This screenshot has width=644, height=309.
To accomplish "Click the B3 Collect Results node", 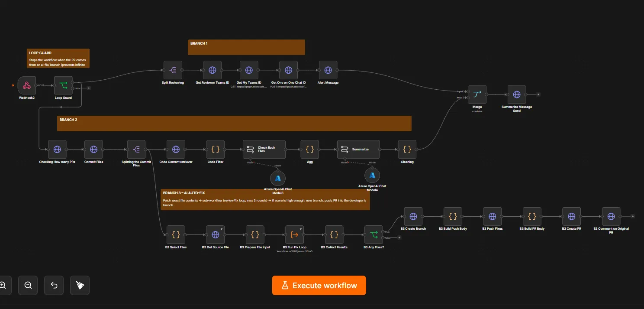I will pyautogui.click(x=334, y=235).
